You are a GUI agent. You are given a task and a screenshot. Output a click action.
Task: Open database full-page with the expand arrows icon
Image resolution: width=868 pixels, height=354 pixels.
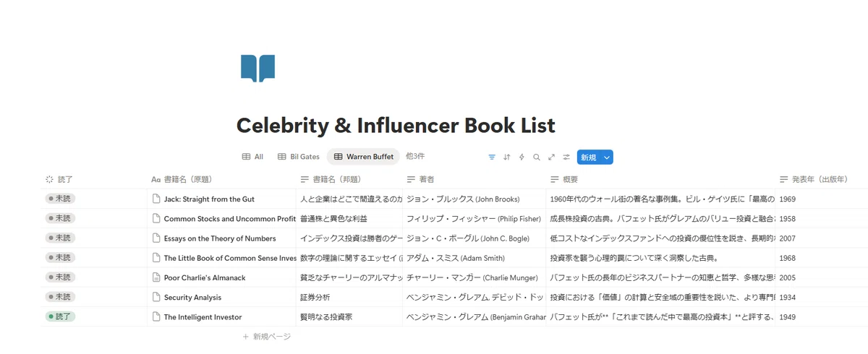tap(551, 157)
